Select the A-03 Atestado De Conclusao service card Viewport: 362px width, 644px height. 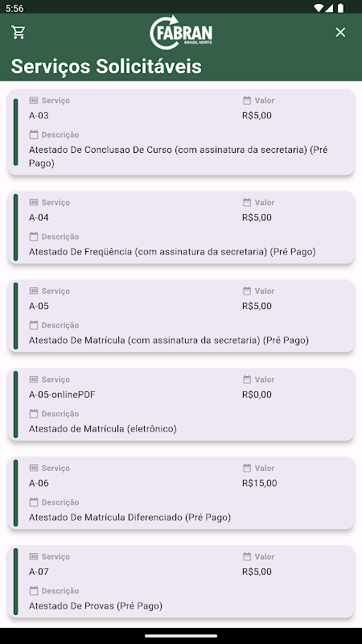point(181,132)
